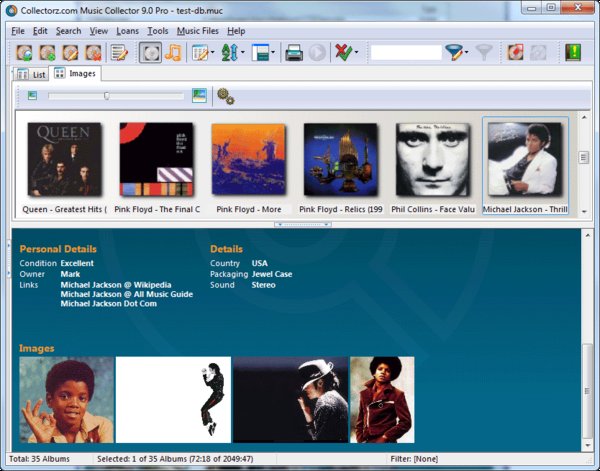The height and width of the screenshot is (471, 600).
Task: Open the red jacket portrait image
Action: pos(382,400)
